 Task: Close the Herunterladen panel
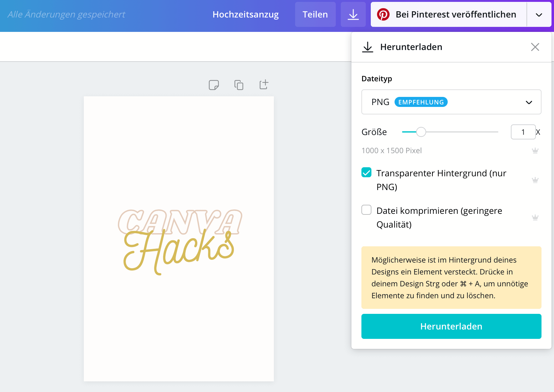[x=535, y=47]
